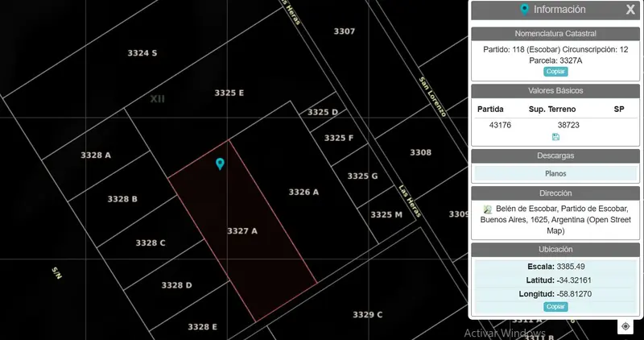Select parcel label 3328 A
This screenshot has height=340, width=644.
(96, 155)
